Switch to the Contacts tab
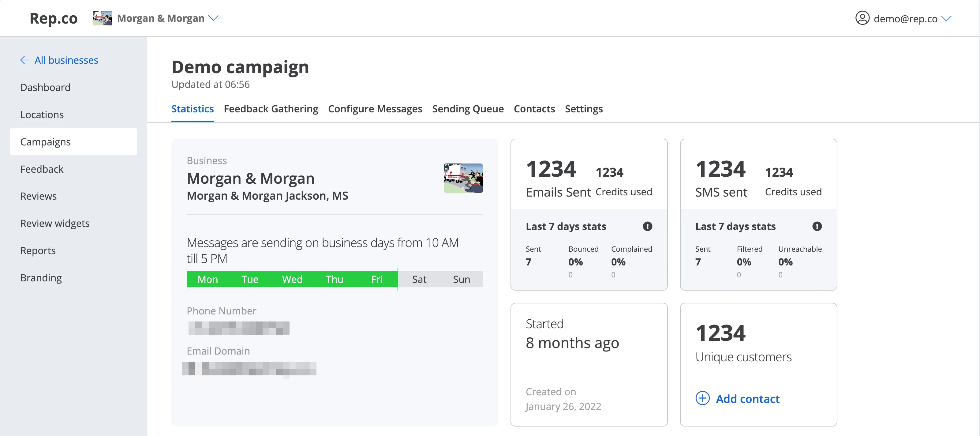Viewport: 980px width, 436px height. (x=534, y=109)
